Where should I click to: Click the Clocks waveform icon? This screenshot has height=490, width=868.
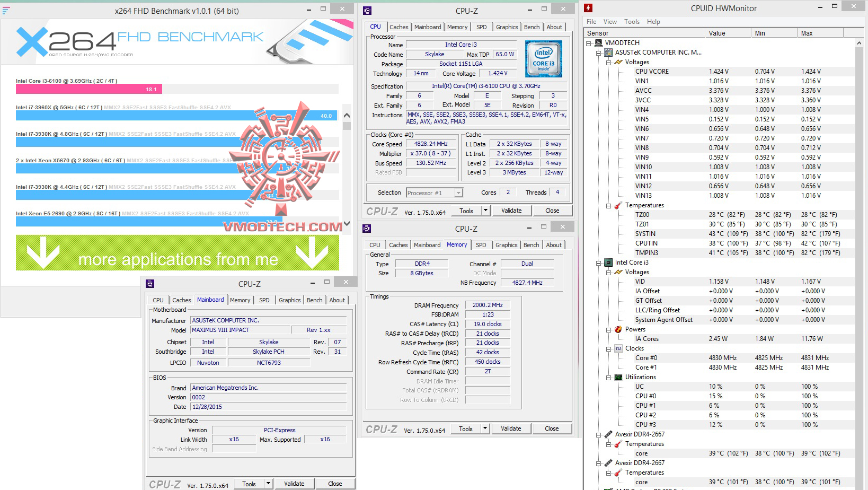(x=618, y=348)
